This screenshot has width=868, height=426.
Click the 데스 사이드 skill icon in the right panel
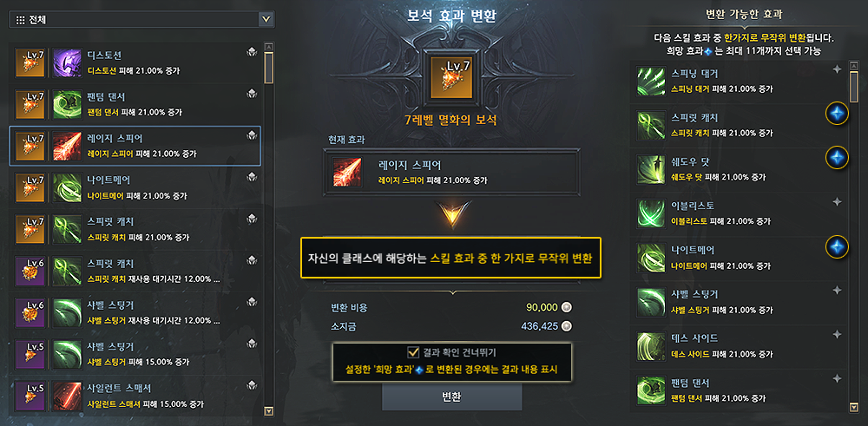[650, 345]
